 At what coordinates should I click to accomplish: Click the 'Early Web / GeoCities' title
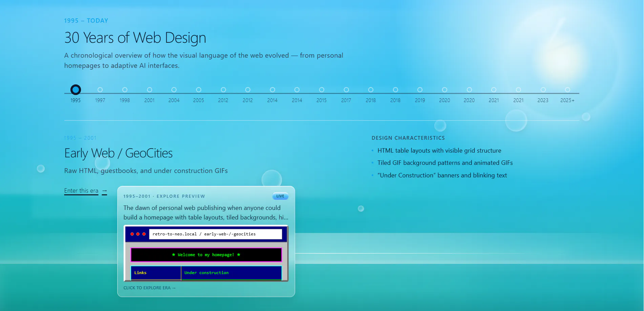(x=119, y=153)
